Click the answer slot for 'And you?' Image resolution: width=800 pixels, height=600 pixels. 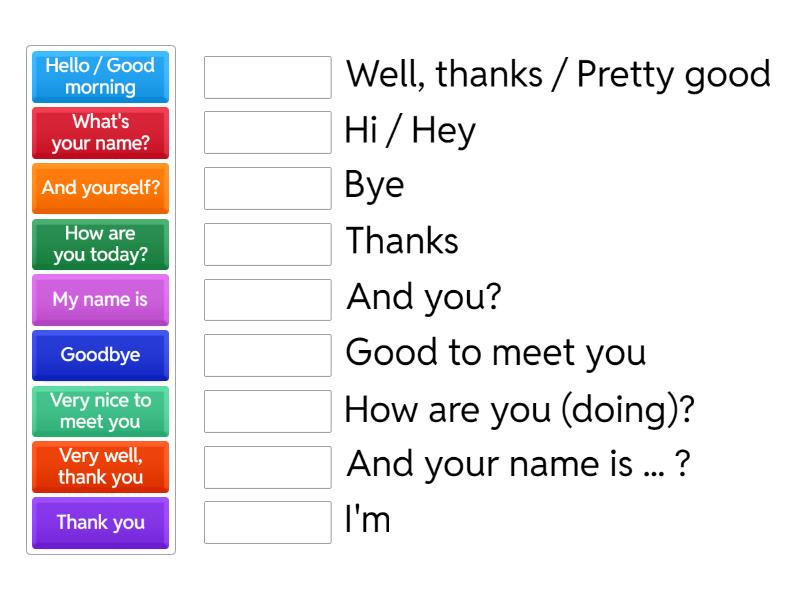tap(267, 299)
